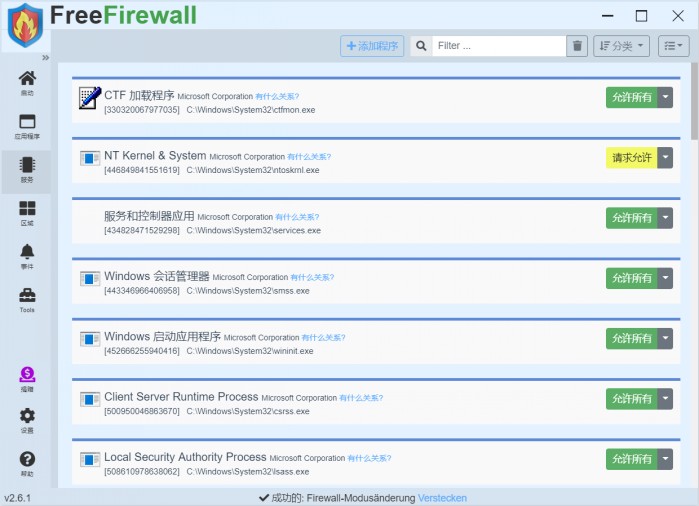The image size is (699, 506).
Task: Click 允许所有 for CTF 加载程序
Action: [631, 97]
